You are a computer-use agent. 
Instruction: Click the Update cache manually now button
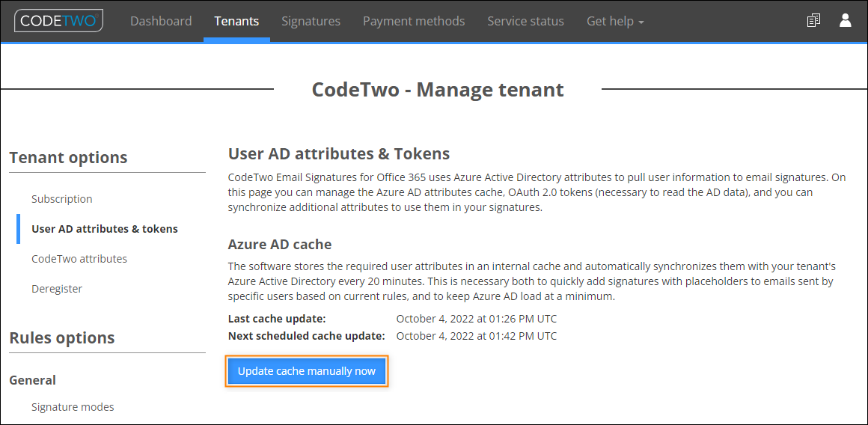click(x=307, y=371)
